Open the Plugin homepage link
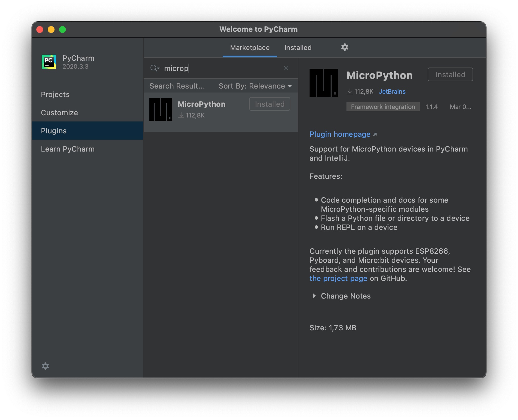This screenshot has height=420, width=518. (x=343, y=134)
